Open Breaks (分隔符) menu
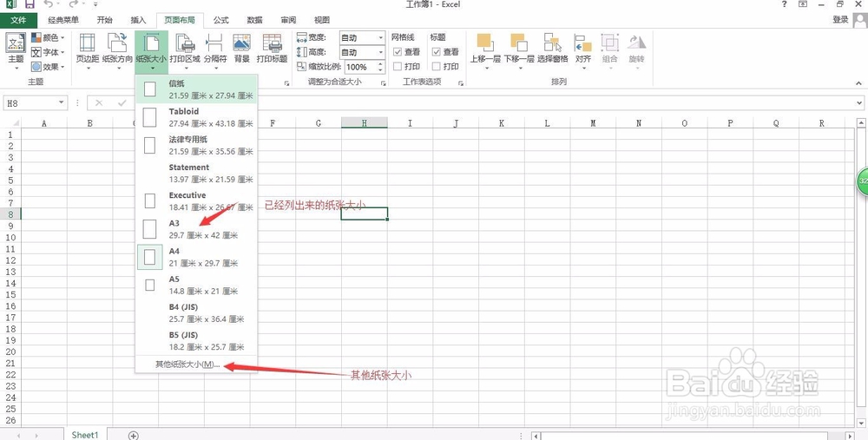 click(x=214, y=51)
